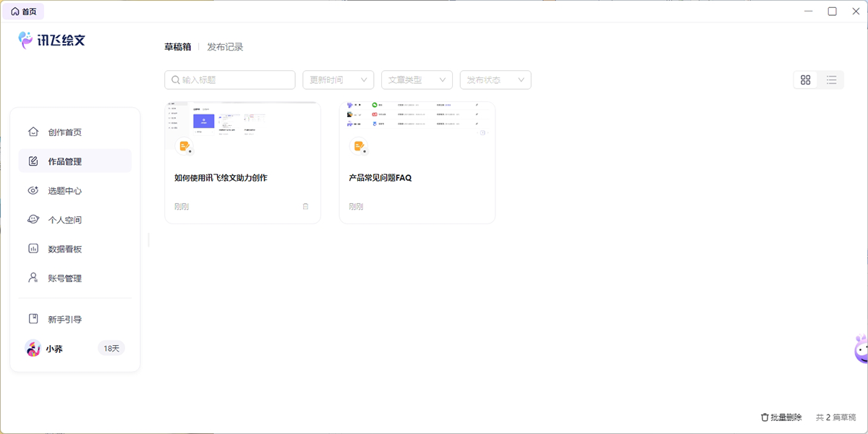This screenshot has height=434, width=868.
Task: Go to 数据看板 dashboard
Action: click(64, 249)
